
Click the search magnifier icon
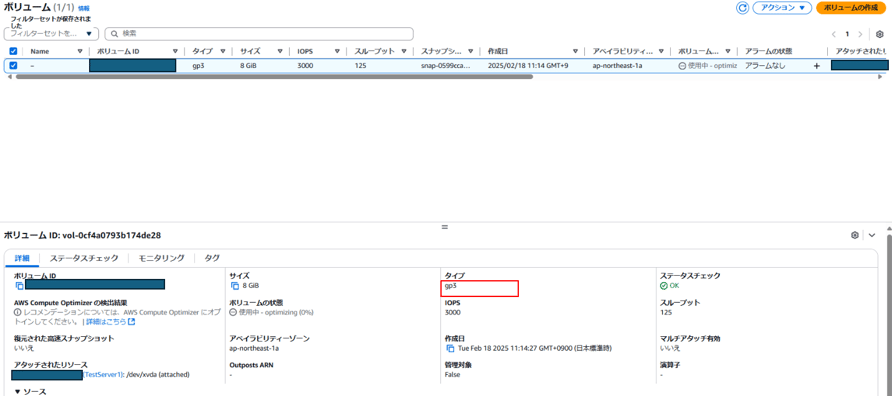114,34
